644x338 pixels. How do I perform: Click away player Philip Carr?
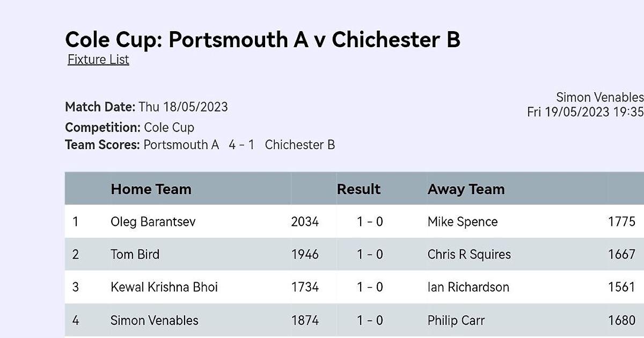(456, 320)
